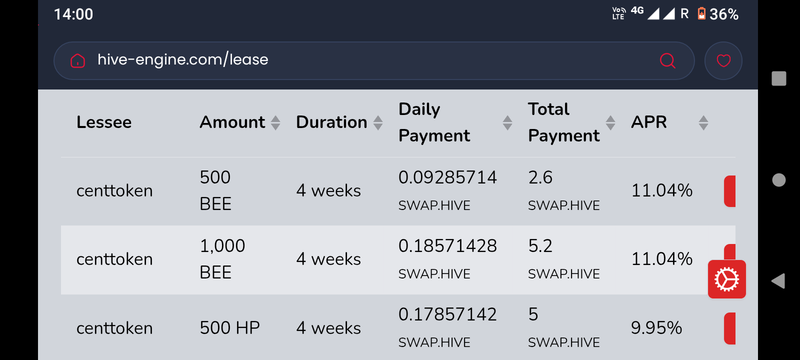Select centtoken in the 500 HP row

(x=114, y=328)
